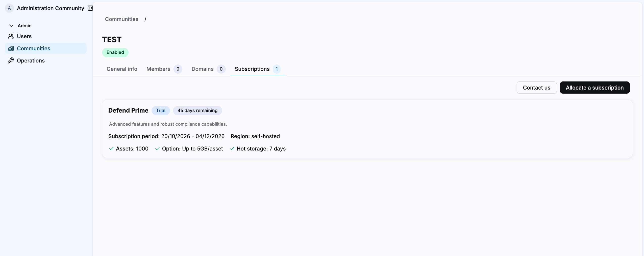This screenshot has width=644, height=256.
Task: Switch to the General info tab
Action: tap(122, 69)
